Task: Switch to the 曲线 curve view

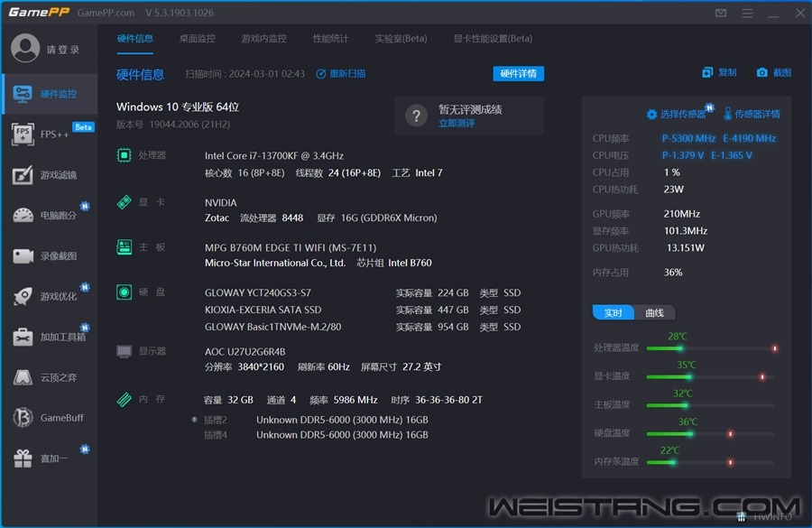Action: pyautogui.click(x=655, y=312)
